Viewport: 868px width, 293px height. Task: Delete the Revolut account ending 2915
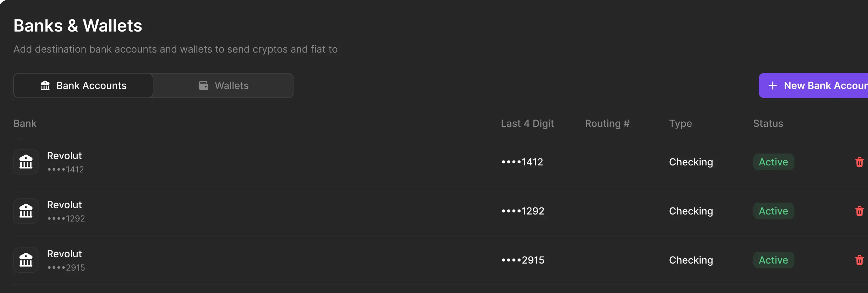click(x=859, y=260)
